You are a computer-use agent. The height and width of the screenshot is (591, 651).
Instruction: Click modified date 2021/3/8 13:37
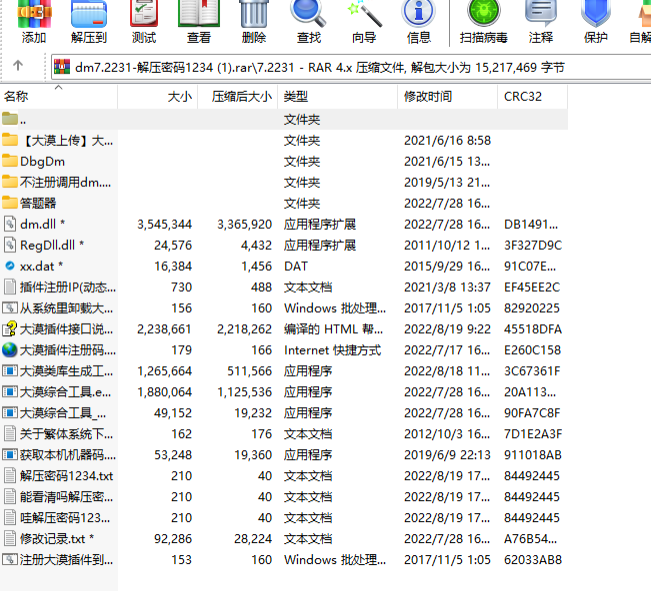[x=447, y=287]
